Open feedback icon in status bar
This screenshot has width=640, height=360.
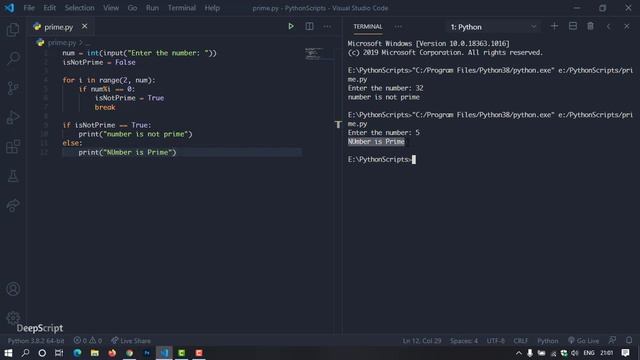[x=612, y=340]
